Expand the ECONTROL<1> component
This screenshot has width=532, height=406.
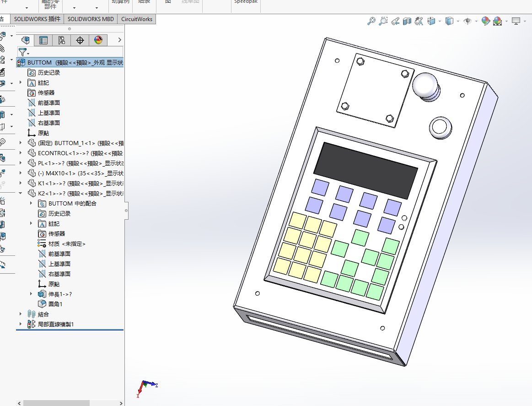tap(21, 153)
